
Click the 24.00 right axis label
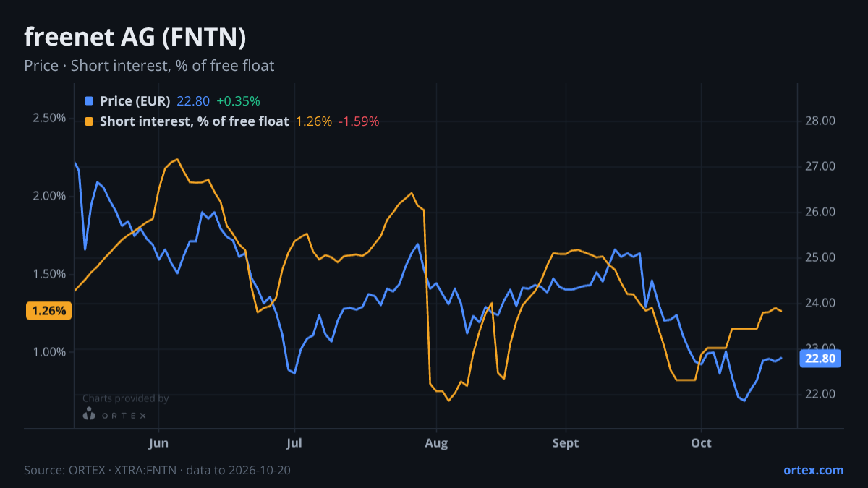point(820,303)
